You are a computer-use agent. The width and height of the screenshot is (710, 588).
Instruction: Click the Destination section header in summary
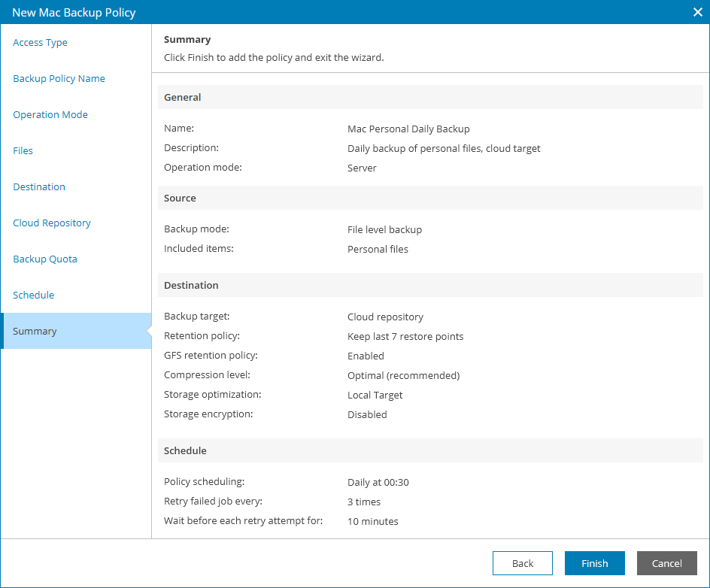click(191, 286)
